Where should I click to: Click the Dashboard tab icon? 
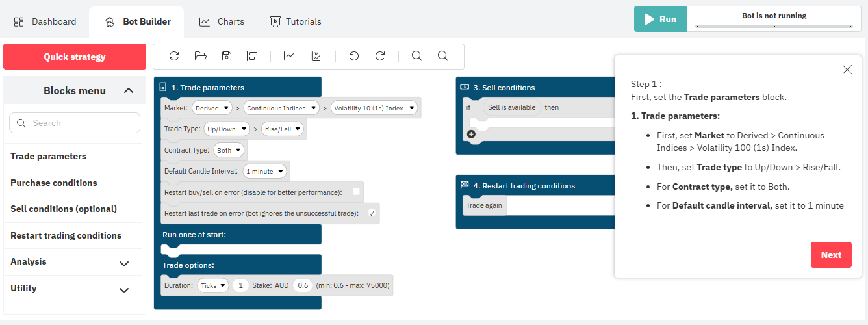19,21
